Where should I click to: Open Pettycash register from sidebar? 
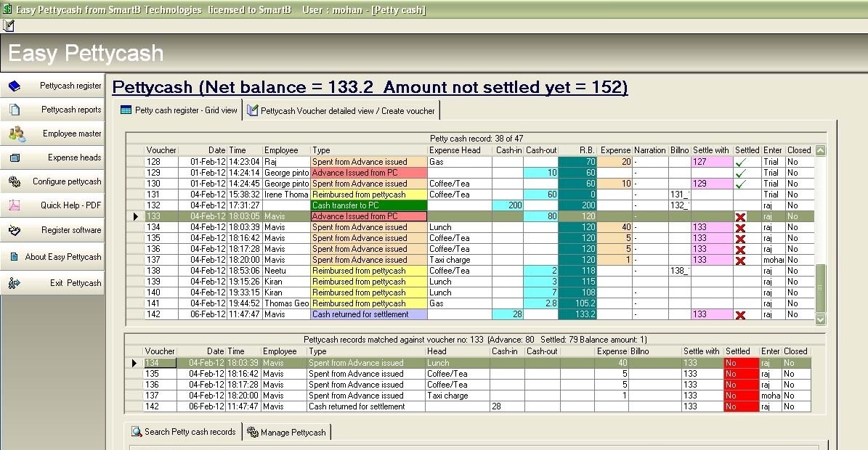click(x=52, y=86)
